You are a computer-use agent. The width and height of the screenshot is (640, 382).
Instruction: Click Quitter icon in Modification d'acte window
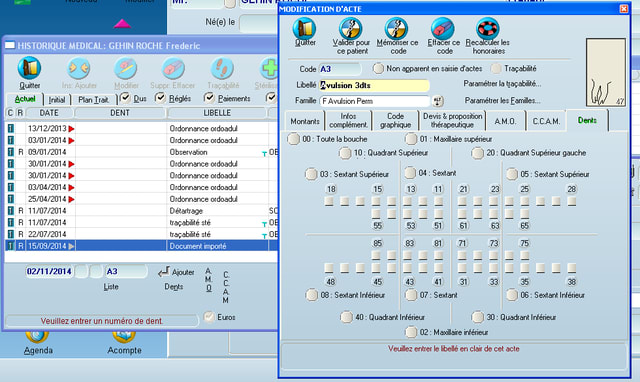304,28
